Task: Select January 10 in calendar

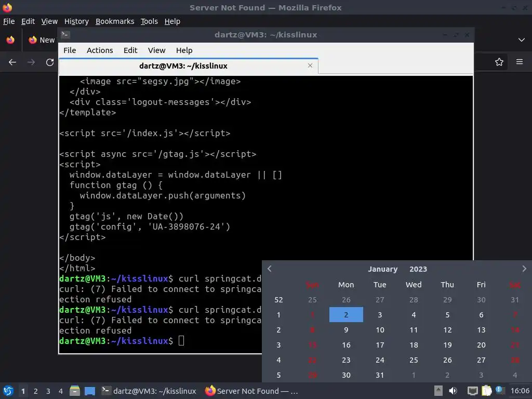Action: (x=380, y=330)
